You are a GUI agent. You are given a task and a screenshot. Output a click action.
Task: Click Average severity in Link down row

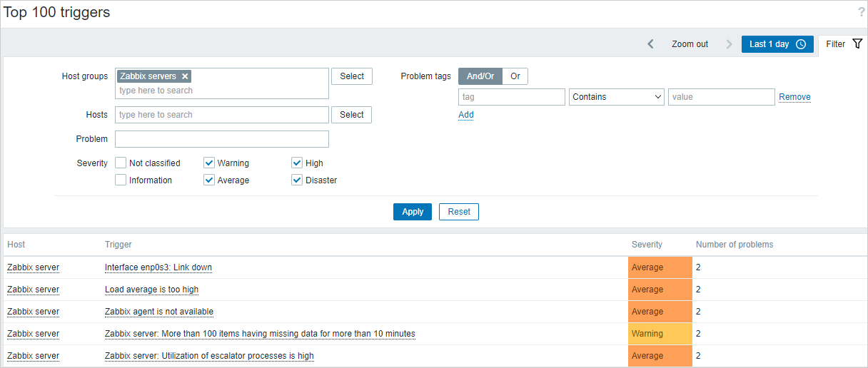(x=660, y=267)
